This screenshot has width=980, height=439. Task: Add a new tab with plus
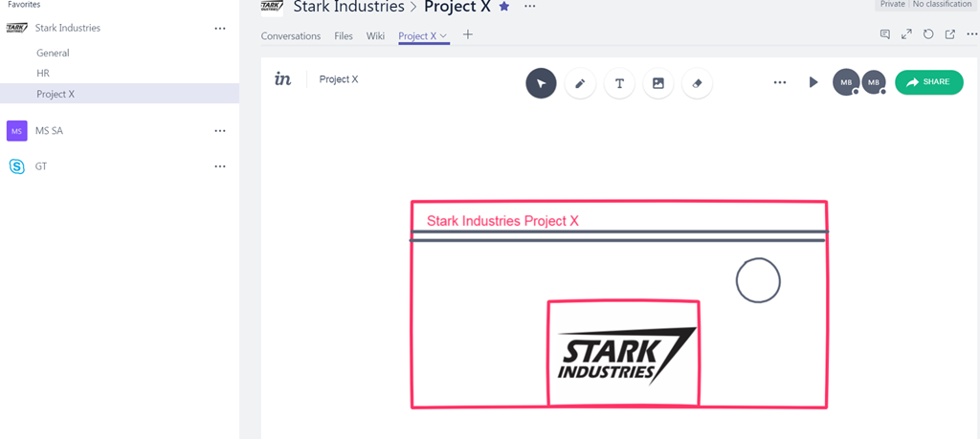468,35
